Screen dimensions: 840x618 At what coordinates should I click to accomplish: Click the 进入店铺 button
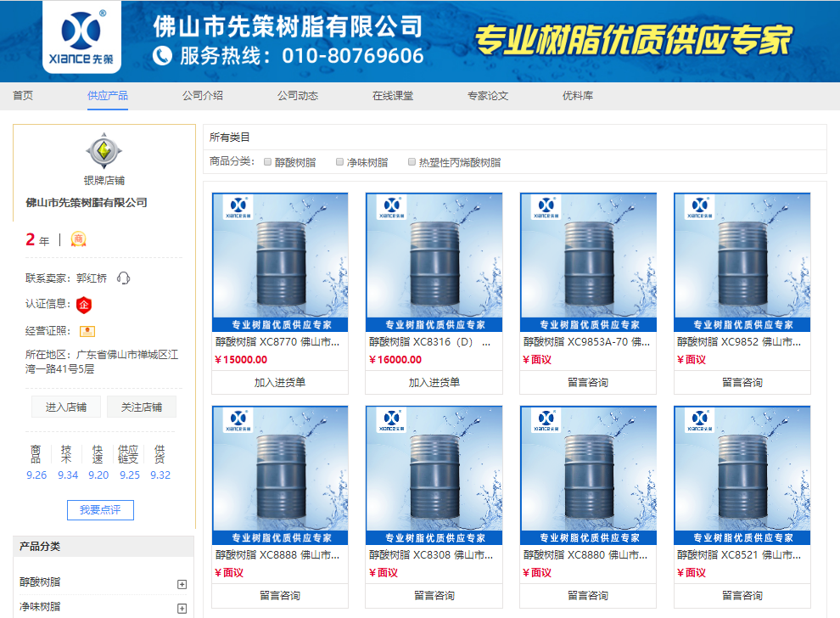(x=66, y=407)
